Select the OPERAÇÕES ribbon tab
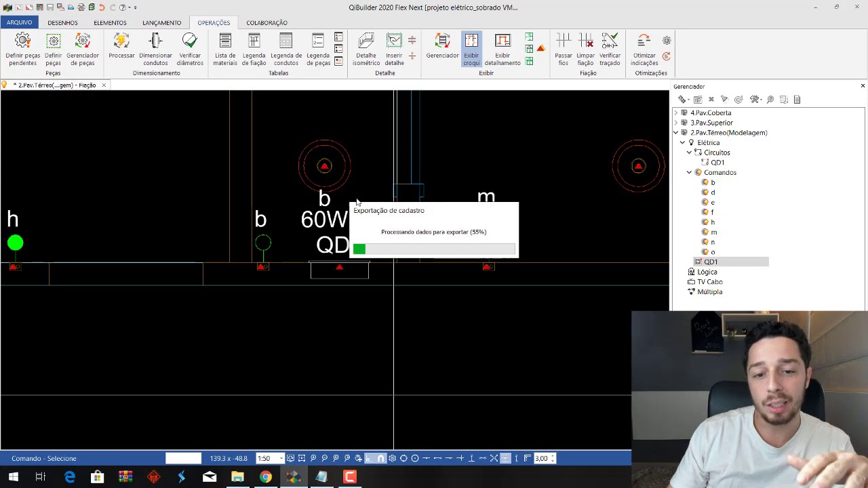868x488 pixels. tap(214, 22)
